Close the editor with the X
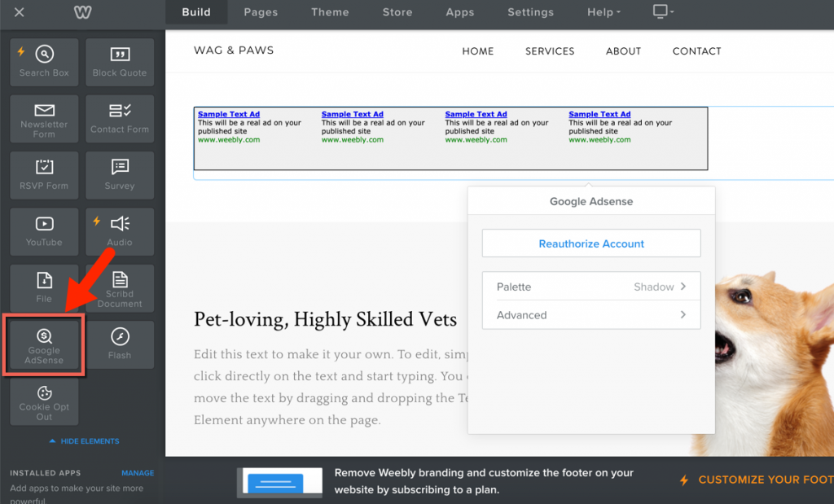834x504 pixels. click(x=20, y=12)
